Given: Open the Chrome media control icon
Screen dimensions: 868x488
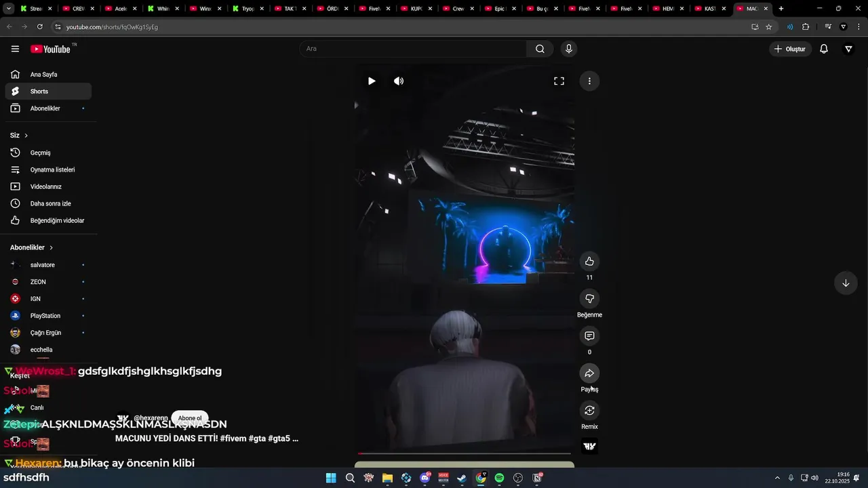Looking at the screenshot, I should point(828,26).
